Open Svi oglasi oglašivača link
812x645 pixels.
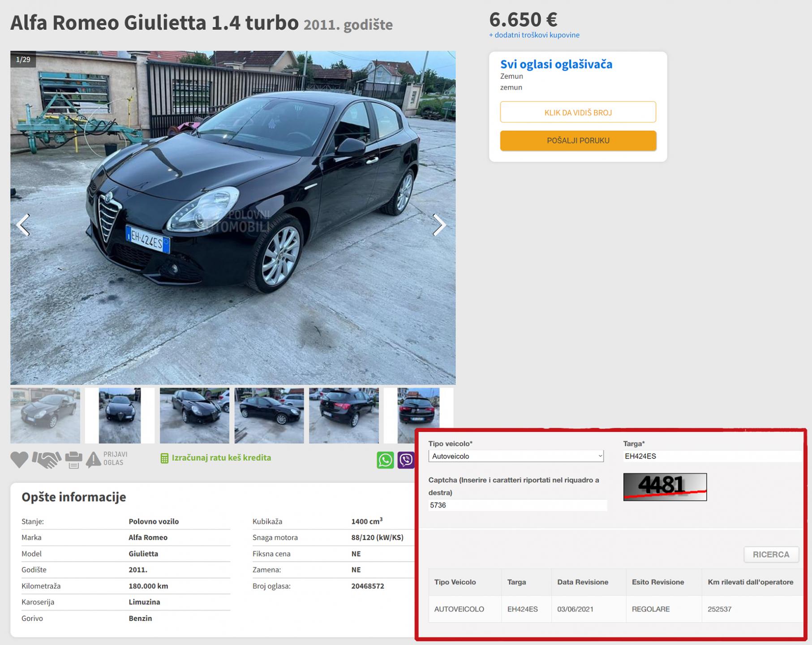click(556, 64)
